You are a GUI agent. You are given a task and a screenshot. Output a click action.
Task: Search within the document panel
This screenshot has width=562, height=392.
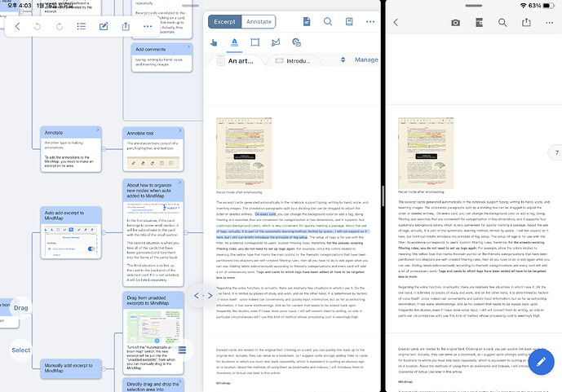pos(328,21)
